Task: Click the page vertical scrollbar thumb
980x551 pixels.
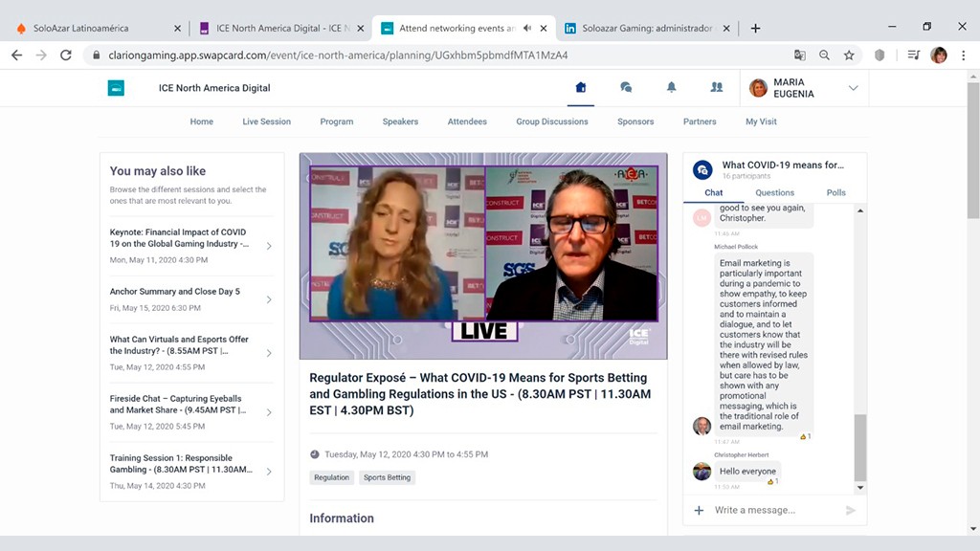Action: tap(973, 150)
